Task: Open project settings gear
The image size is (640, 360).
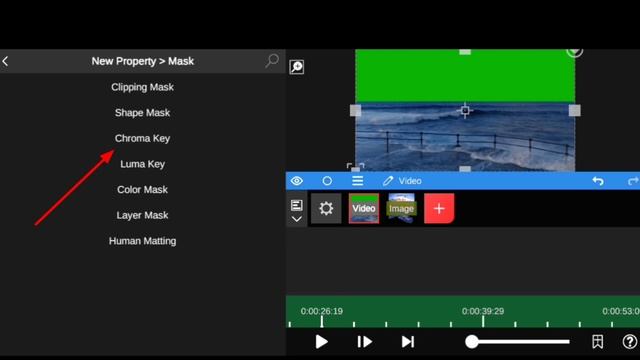Action: coord(326,209)
